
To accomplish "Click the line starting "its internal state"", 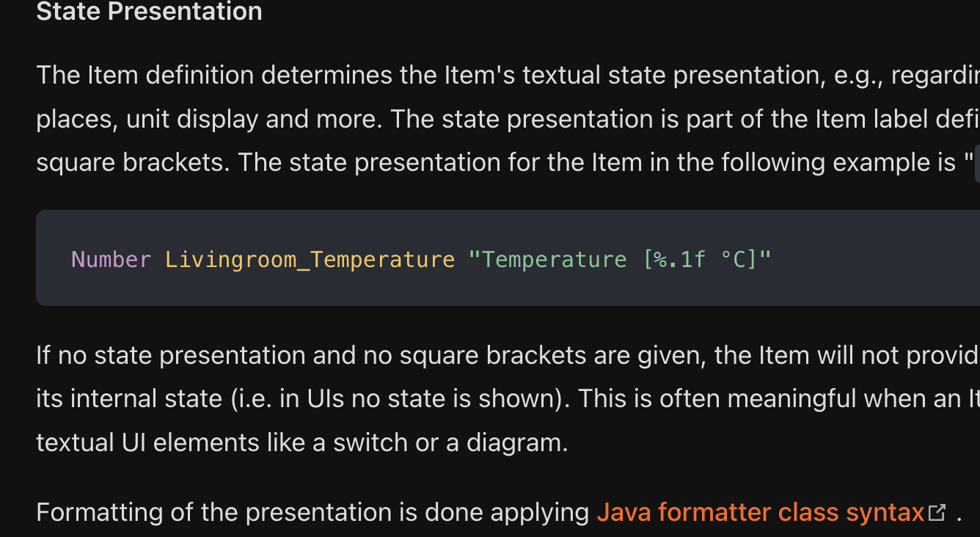I will pos(508,398).
